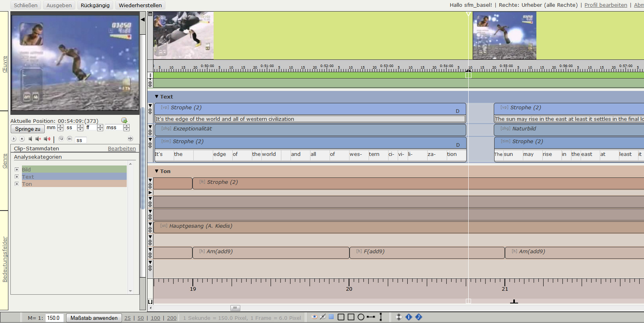Select the first empty rectangle tool
Image resolution: width=644 pixels, height=323 pixels.
pyautogui.click(x=341, y=317)
